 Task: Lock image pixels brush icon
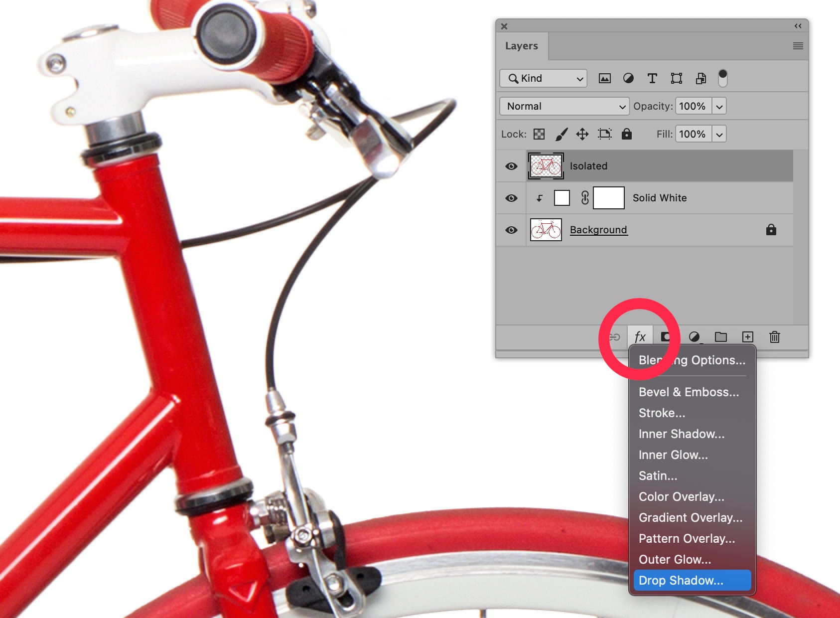[561, 134]
